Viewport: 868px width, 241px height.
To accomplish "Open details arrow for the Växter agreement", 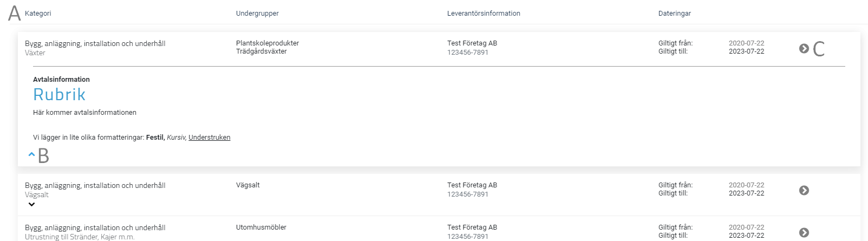I will [x=804, y=49].
